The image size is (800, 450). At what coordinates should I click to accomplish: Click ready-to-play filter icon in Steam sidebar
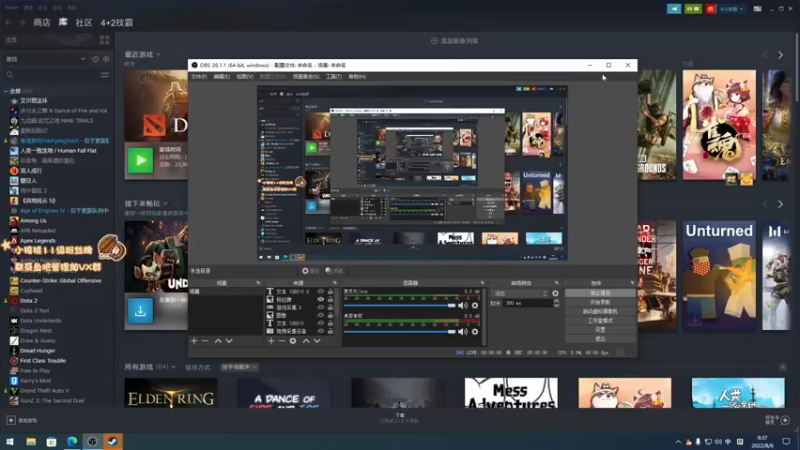106,59
